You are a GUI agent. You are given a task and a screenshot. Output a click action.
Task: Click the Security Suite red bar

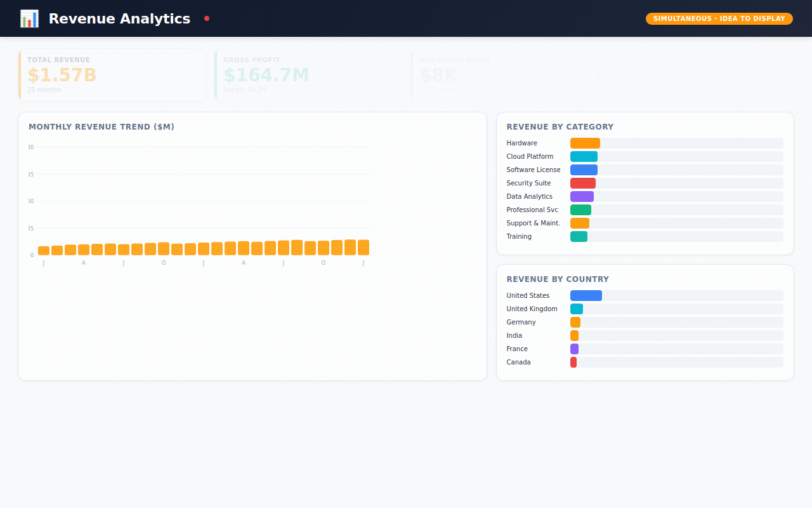pyautogui.click(x=582, y=184)
